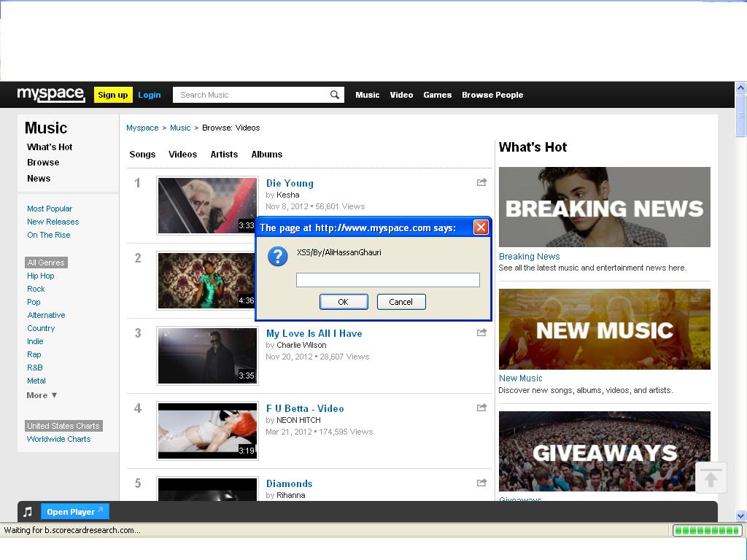Close the JavaScript prompt dialog
Screen dimensions: 747x560
click(481, 227)
